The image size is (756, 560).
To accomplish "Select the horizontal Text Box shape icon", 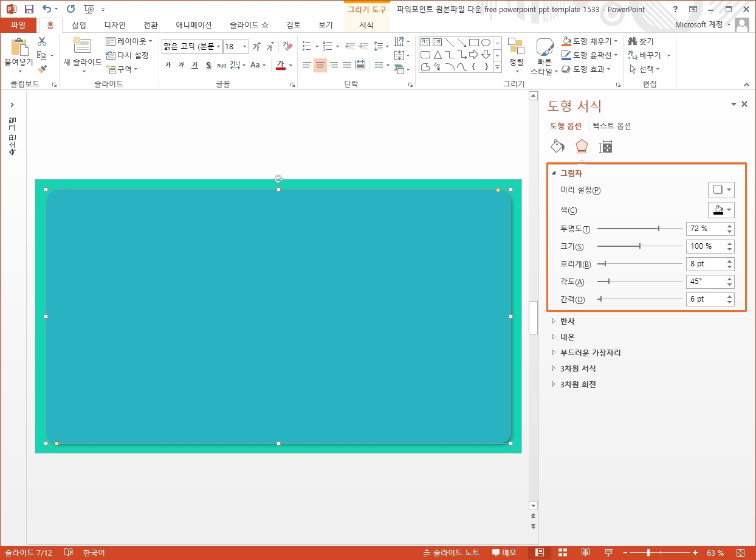I will (x=425, y=43).
